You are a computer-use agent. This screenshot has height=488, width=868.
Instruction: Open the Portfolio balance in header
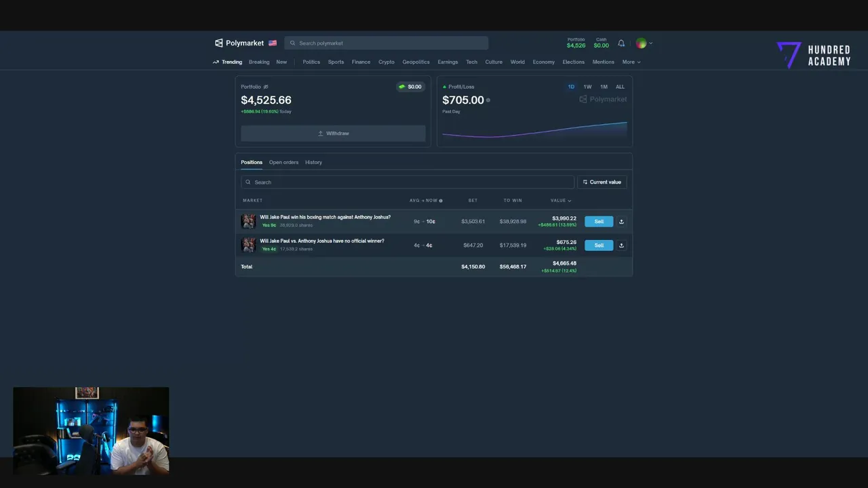tap(576, 43)
